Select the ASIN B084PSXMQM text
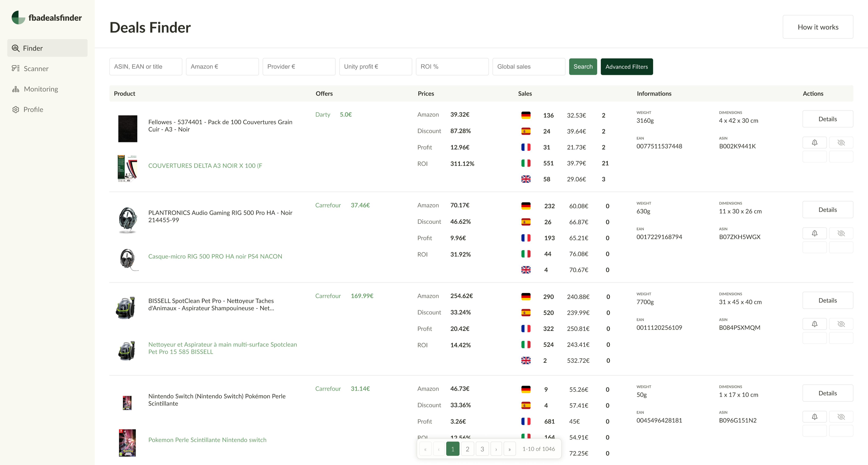Screen dimensions: 868x465 740,327
